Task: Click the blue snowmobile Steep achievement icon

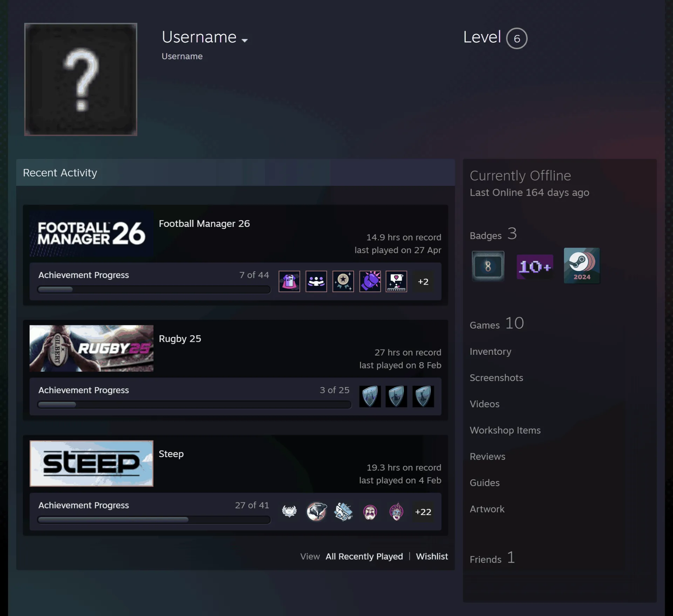Action: [x=343, y=512]
